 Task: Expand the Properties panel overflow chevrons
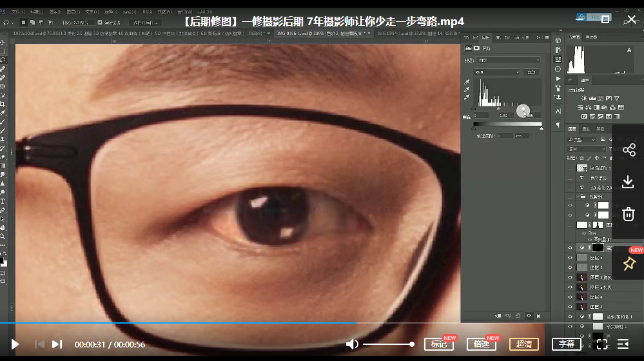[538, 37]
